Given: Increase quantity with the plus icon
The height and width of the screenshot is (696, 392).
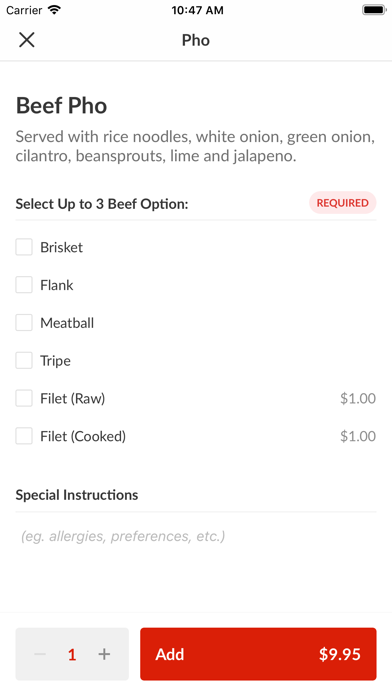Looking at the screenshot, I should pos(104,654).
